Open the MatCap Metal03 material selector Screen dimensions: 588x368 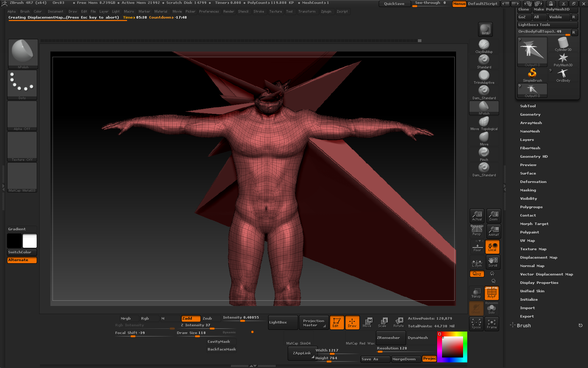point(22,177)
